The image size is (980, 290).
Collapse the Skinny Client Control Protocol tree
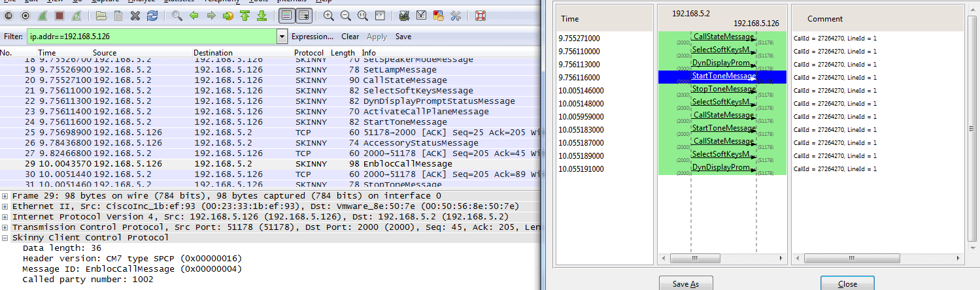click(6, 238)
